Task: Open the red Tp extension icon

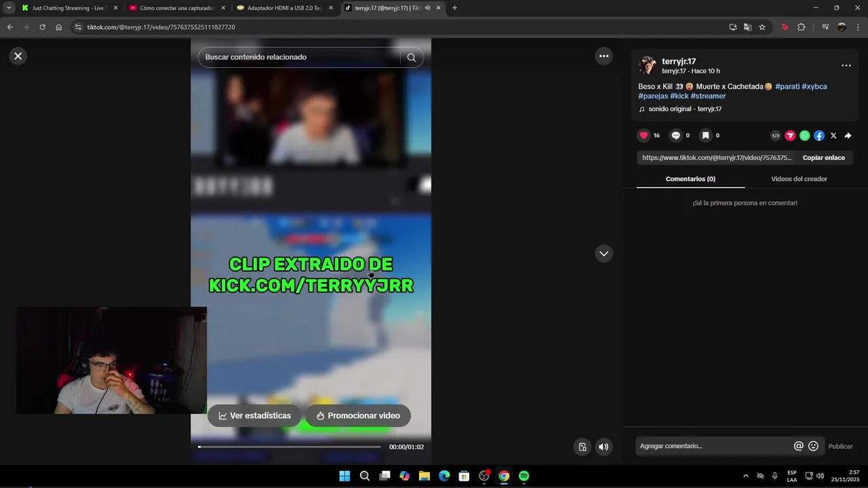Action: [x=785, y=27]
